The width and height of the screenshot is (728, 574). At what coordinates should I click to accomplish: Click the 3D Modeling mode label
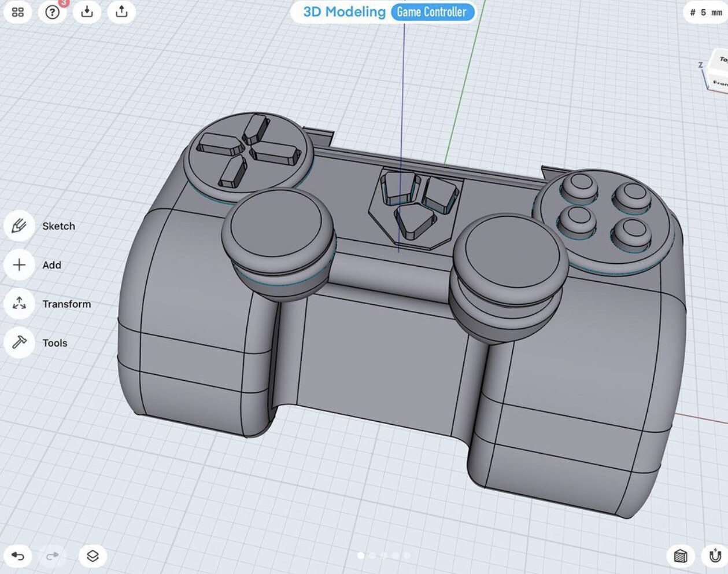pyautogui.click(x=342, y=12)
